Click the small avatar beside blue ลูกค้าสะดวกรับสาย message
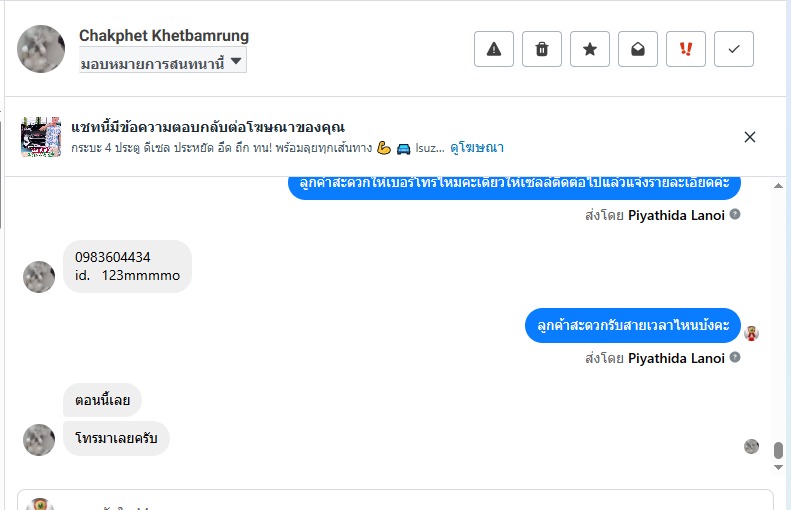Image resolution: width=791 pixels, height=510 pixels. [752, 333]
